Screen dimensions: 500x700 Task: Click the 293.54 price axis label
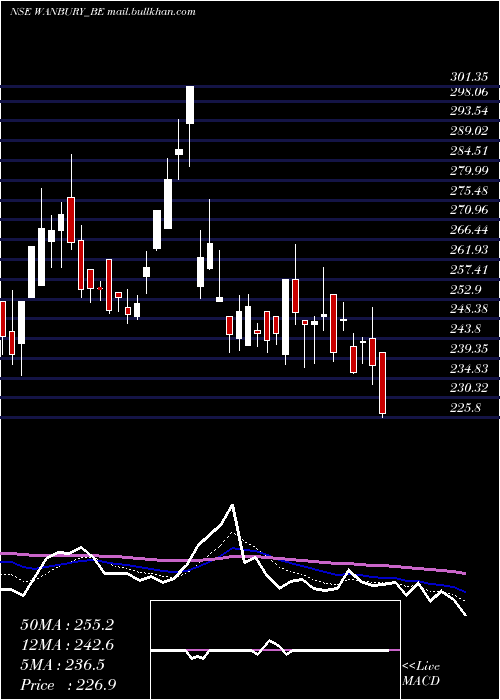(469, 111)
